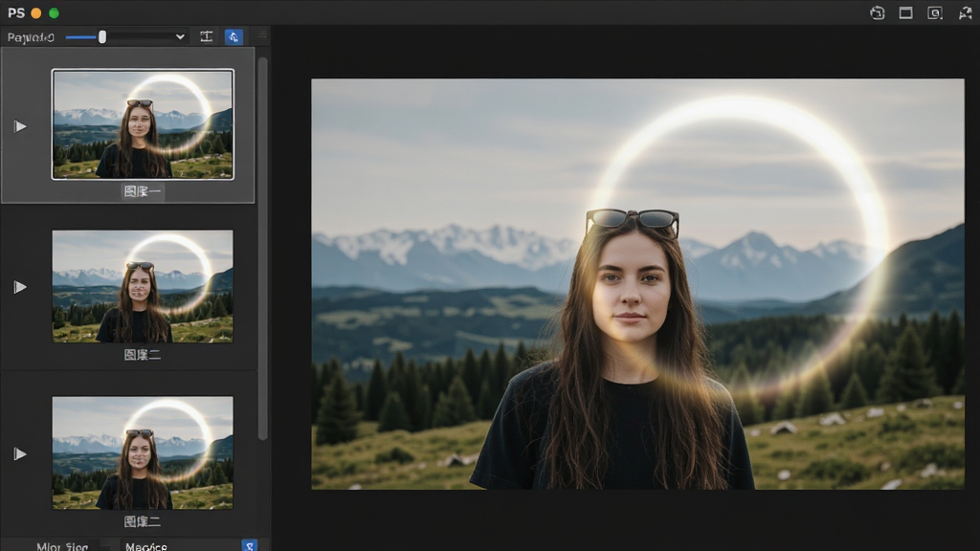Click the small blue icon at the panel bottom
Image resolution: width=980 pixels, height=551 pixels.
(250, 545)
